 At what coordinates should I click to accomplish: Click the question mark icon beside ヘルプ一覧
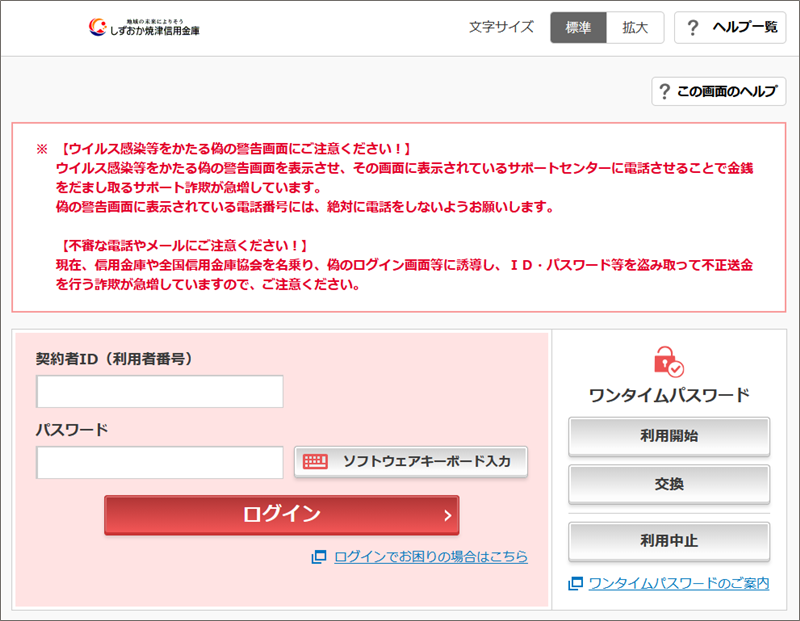pyautogui.click(x=692, y=28)
